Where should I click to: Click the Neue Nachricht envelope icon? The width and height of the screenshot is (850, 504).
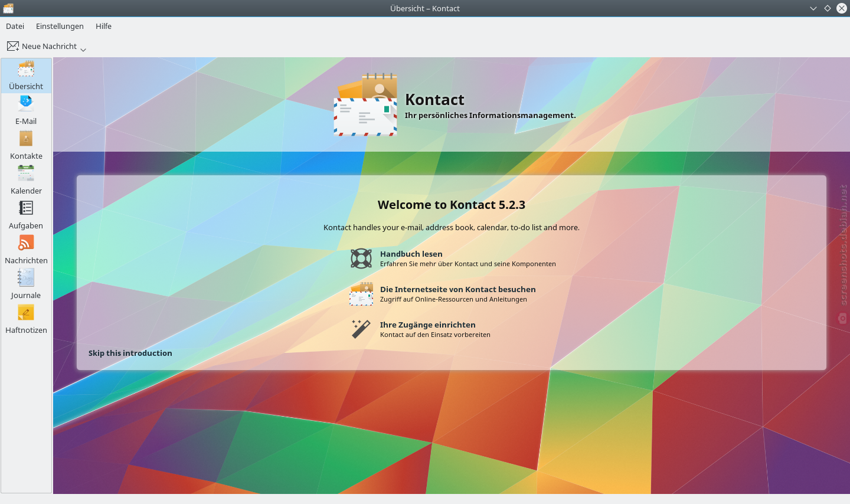[13, 46]
